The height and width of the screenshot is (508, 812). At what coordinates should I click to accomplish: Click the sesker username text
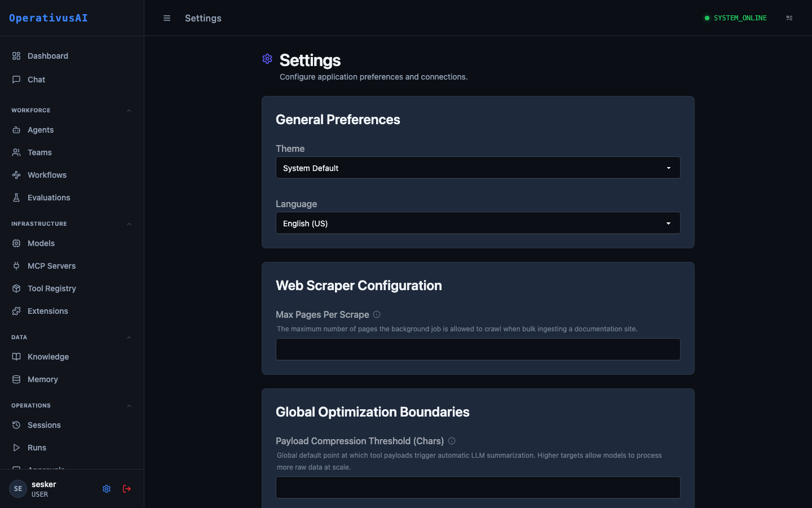pyautogui.click(x=44, y=484)
